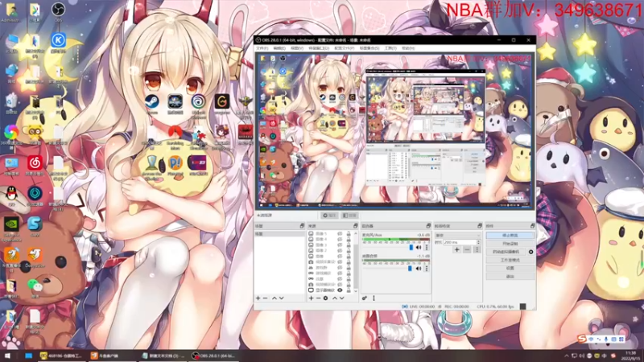
Task: Remove the selected scene with the minus icon
Action: (266, 298)
